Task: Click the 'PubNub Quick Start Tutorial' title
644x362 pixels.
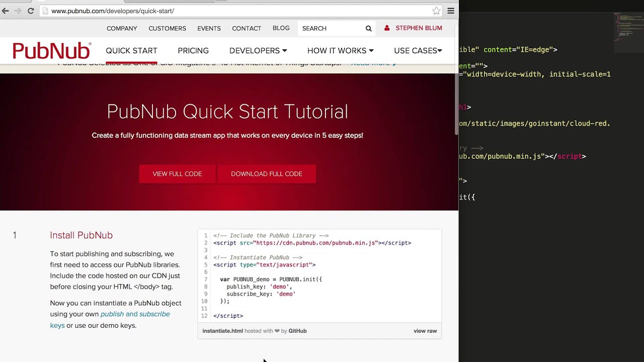Action: click(227, 112)
